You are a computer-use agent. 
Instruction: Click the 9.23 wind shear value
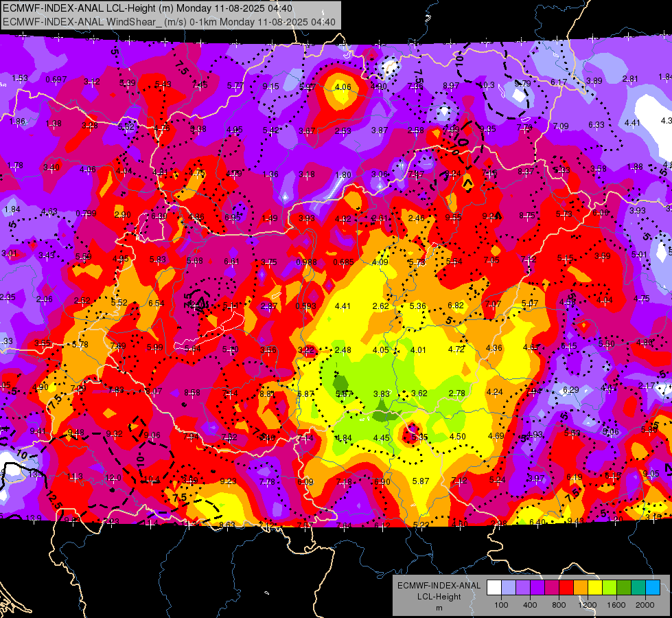228,481
